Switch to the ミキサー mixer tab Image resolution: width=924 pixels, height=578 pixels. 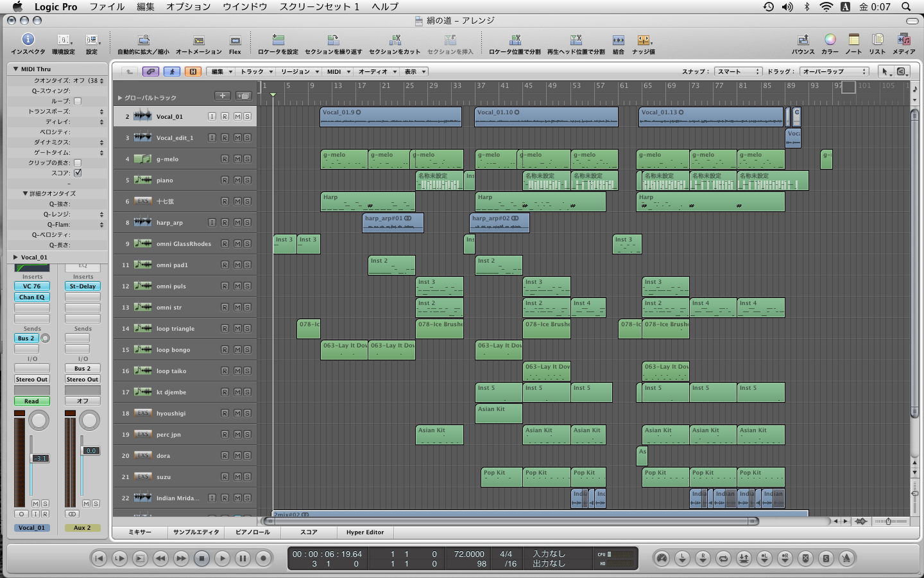click(140, 532)
